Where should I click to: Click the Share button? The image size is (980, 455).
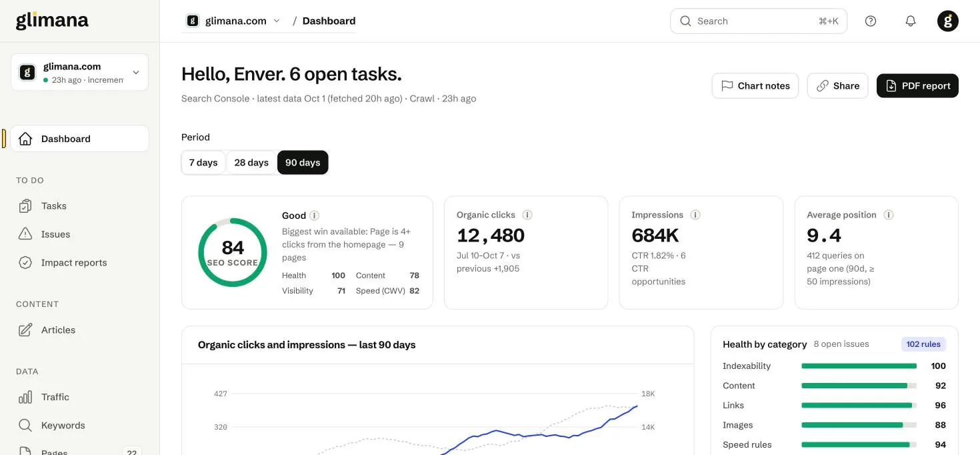[x=837, y=85]
